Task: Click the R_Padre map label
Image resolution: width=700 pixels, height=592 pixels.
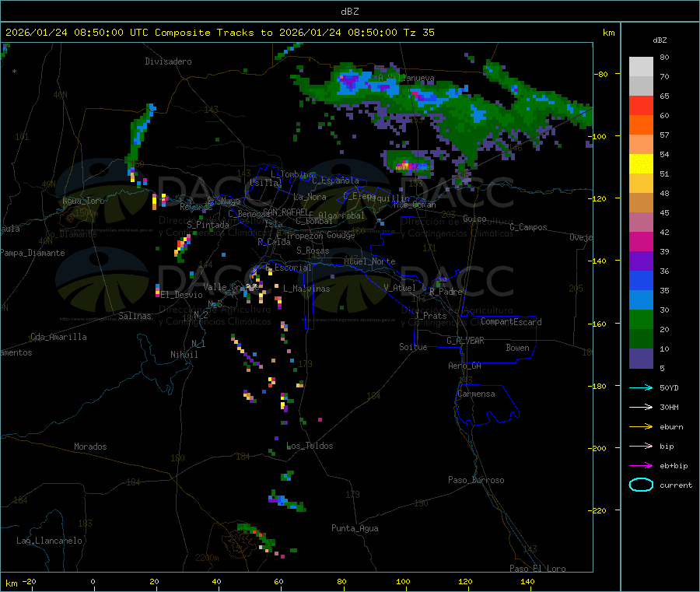Action: [446, 292]
